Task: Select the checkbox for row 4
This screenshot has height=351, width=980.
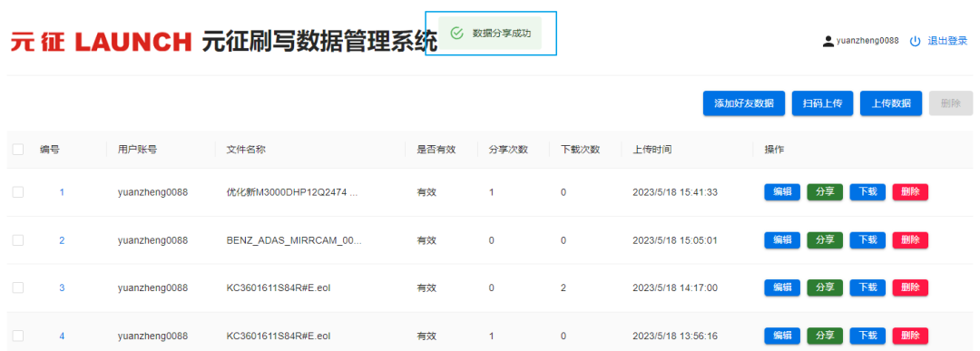Action: pyautogui.click(x=18, y=336)
